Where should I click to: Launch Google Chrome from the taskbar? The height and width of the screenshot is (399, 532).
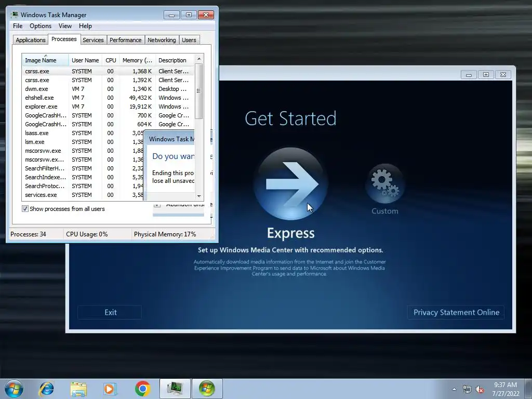click(142, 389)
